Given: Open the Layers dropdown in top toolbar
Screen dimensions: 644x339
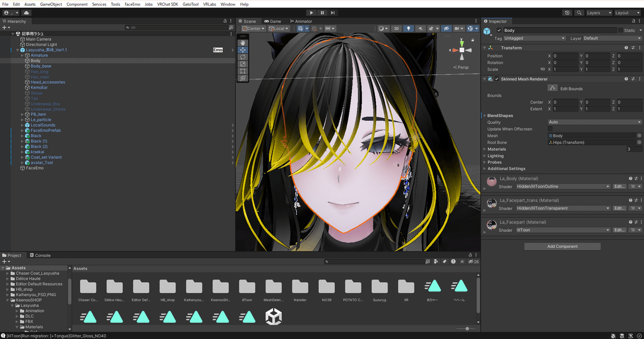Looking at the screenshot, I should (x=599, y=13).
